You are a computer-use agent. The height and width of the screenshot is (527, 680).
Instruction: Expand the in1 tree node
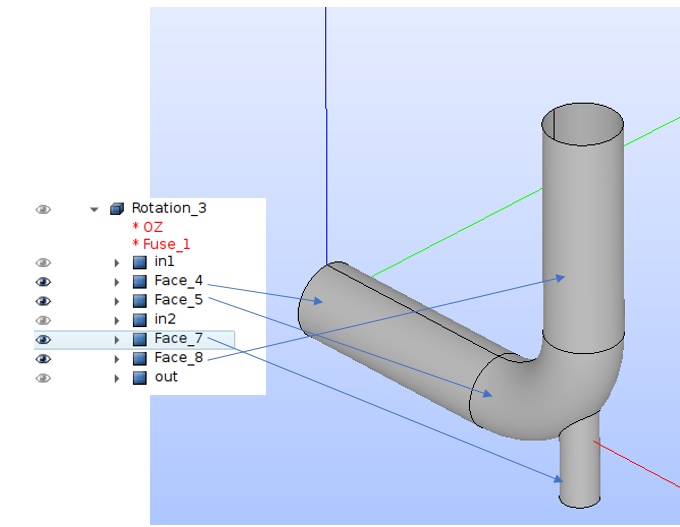(x=117, y=263)
